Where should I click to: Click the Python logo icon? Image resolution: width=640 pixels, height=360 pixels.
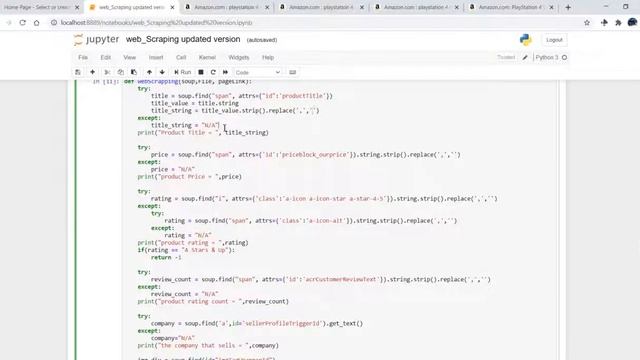[x=526, y=40]
